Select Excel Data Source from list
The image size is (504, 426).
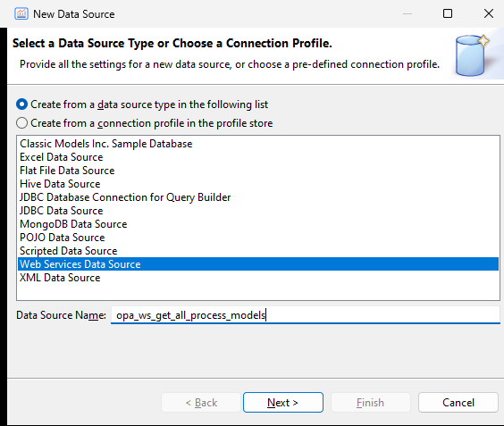coord(62,157)
